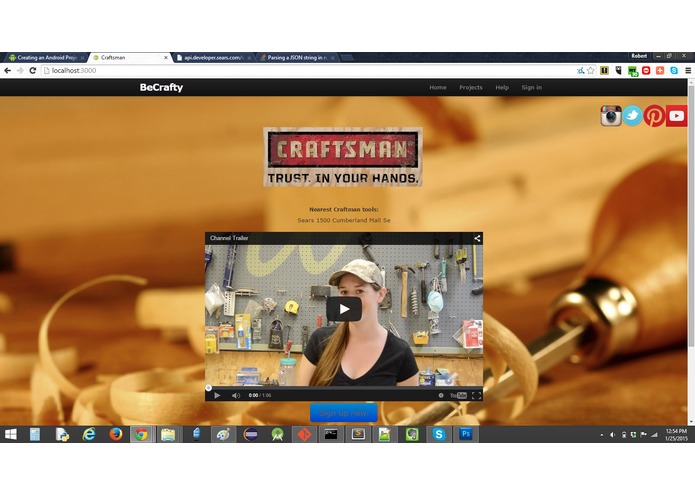This screenshot has width=695, height=494.
Task: Open File Explorer from taskbar
Action: coord(168,434)
